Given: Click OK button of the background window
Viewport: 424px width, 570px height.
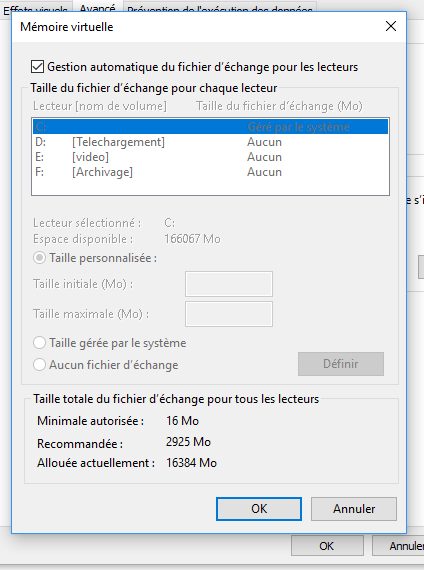Looking at the screenshot, I should (x=327, y=546).
